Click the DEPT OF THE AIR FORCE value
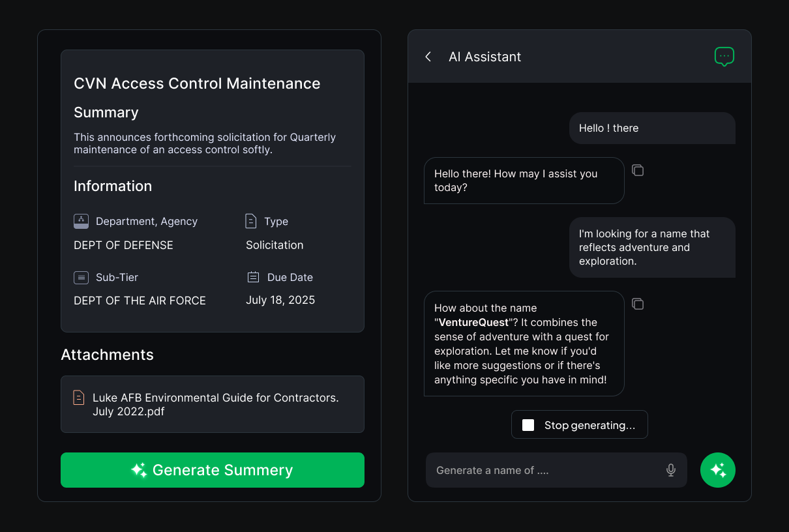Image resolution: width=789 pixels, height=532 pixels. (140, 301)
